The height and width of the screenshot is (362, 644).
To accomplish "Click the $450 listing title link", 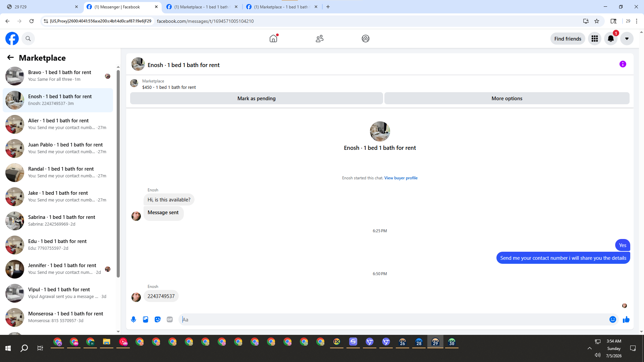I will [169, 87].
